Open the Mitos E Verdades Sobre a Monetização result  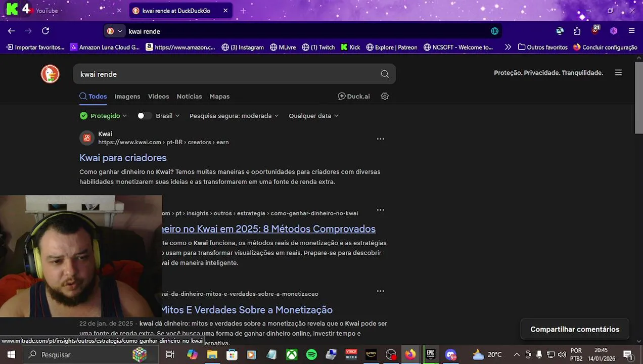point(247,310)
